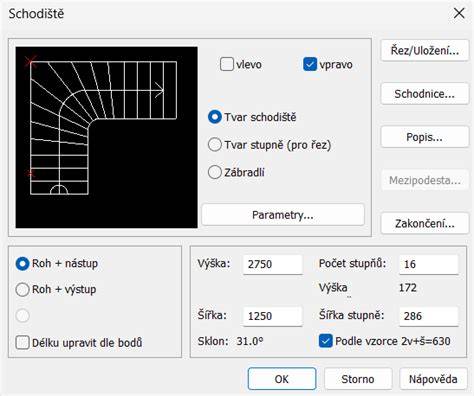Enable Délku upravit dle bodů checkbox
The height and width of the screenshot is (396, 474).
pos(22,343)
